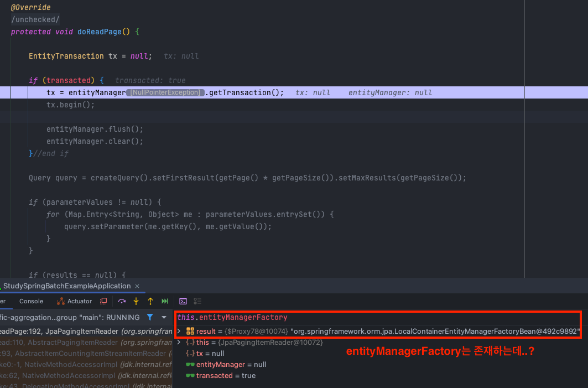This screenshot has width=588, height=388.
Task: Select the 'transacted = true' variable row
Action: (x=380, y=375)
